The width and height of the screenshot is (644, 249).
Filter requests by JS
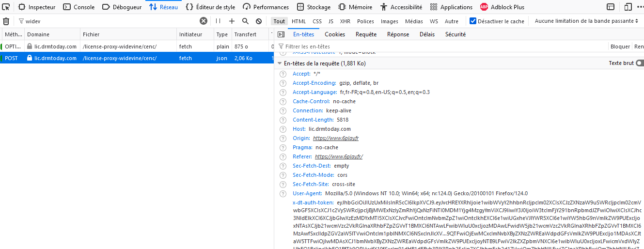tap(331, 21)
